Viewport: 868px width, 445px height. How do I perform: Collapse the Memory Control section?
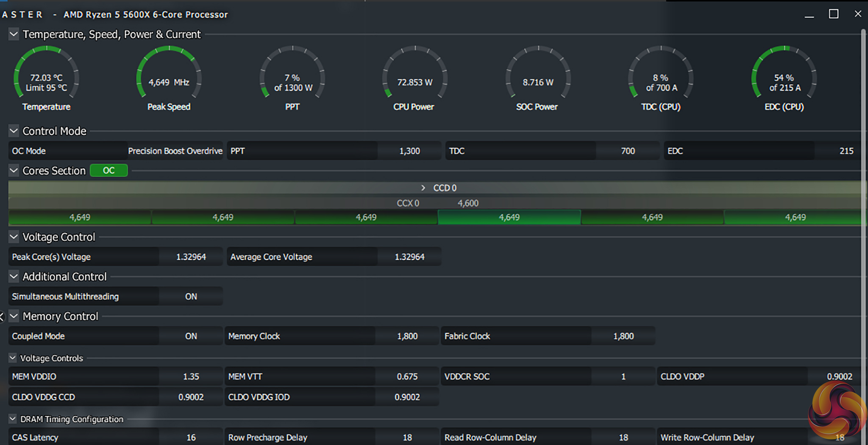tap(14, 316)
